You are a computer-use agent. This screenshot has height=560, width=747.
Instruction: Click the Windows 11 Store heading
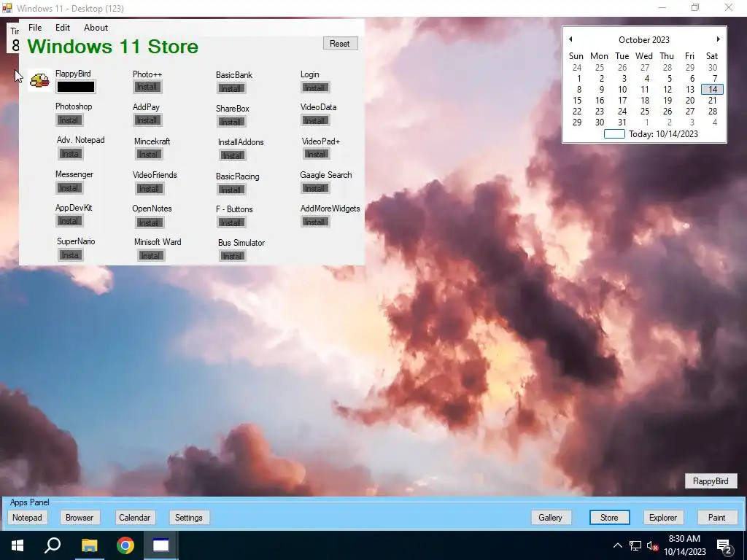(x=113, y=47)
